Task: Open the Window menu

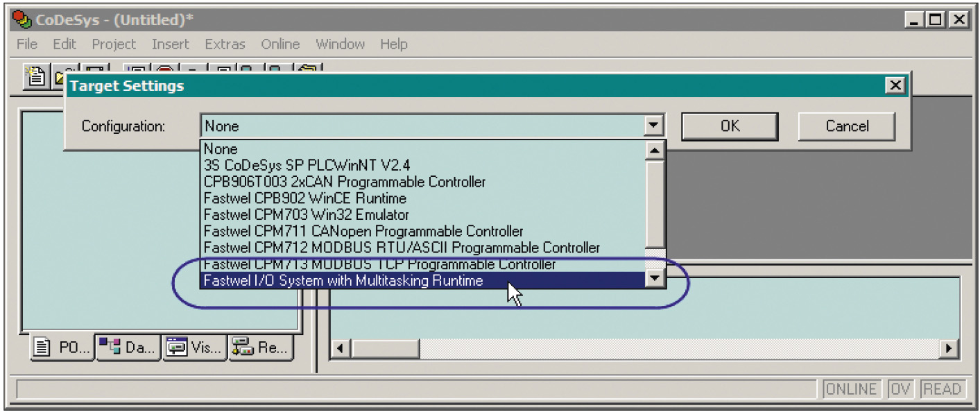Action: pyautogui.click(x=340, y=44)
